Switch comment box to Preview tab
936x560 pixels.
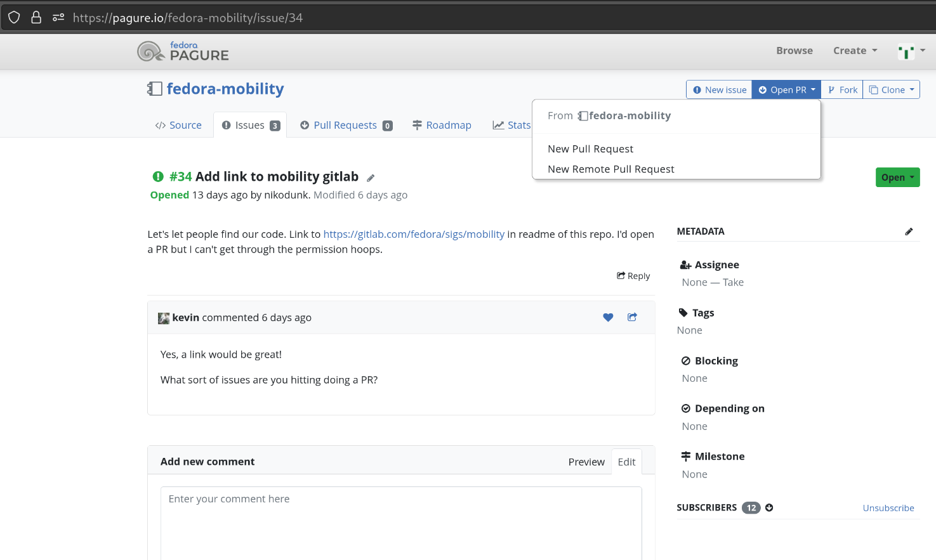pyautogui.click(x=586, y=462)
